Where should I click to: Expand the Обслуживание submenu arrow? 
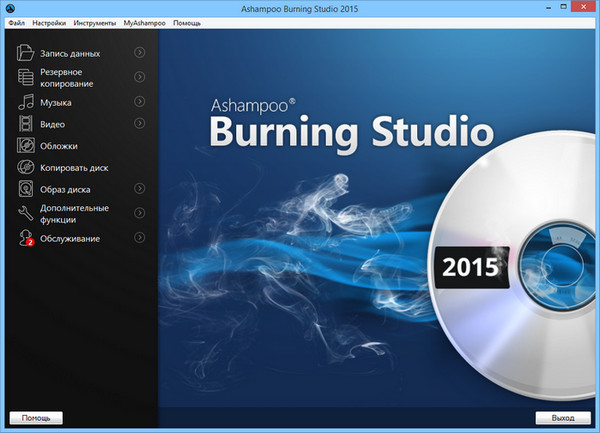click(140, 238)
